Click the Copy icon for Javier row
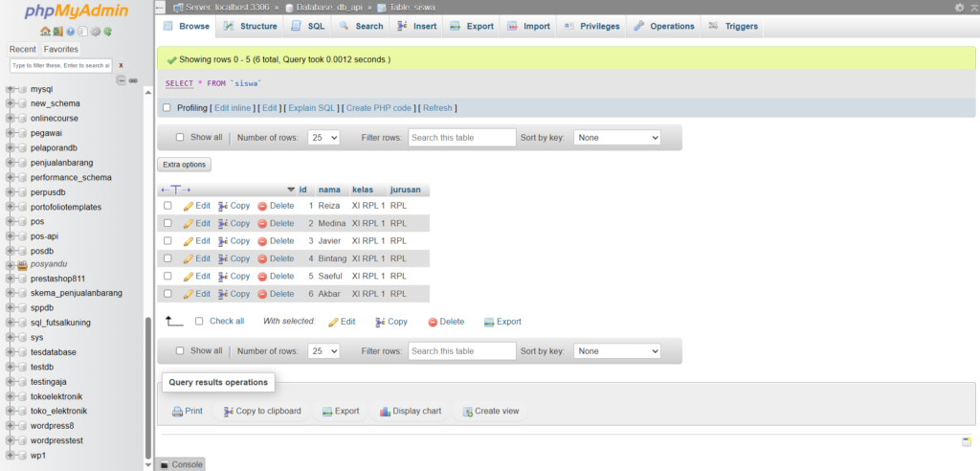The image size is (980, 471). click(223, 241)
